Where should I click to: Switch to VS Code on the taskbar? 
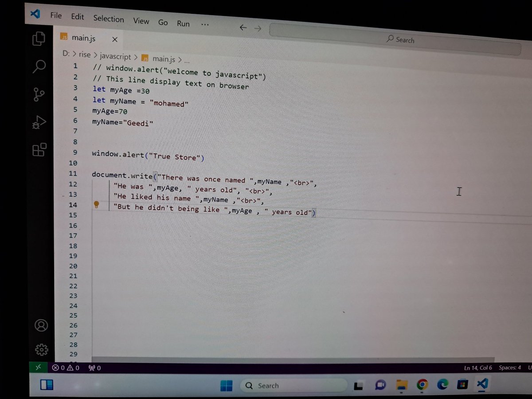(482, 383)
